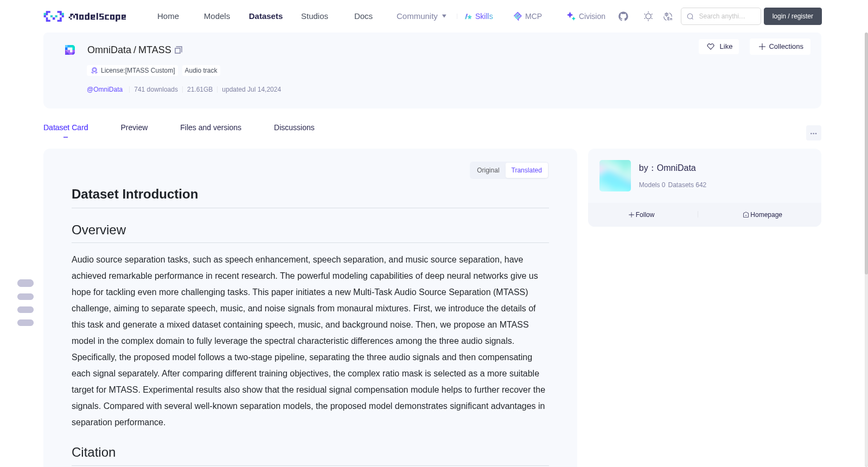Add the dataset to Collections
The width and height of the screenshot is (868, 467).
[x=780, y=47]
